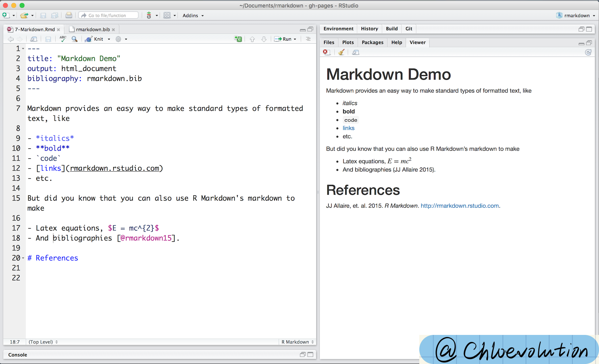Expand gear settings dropdown arrow

[126, 39]
